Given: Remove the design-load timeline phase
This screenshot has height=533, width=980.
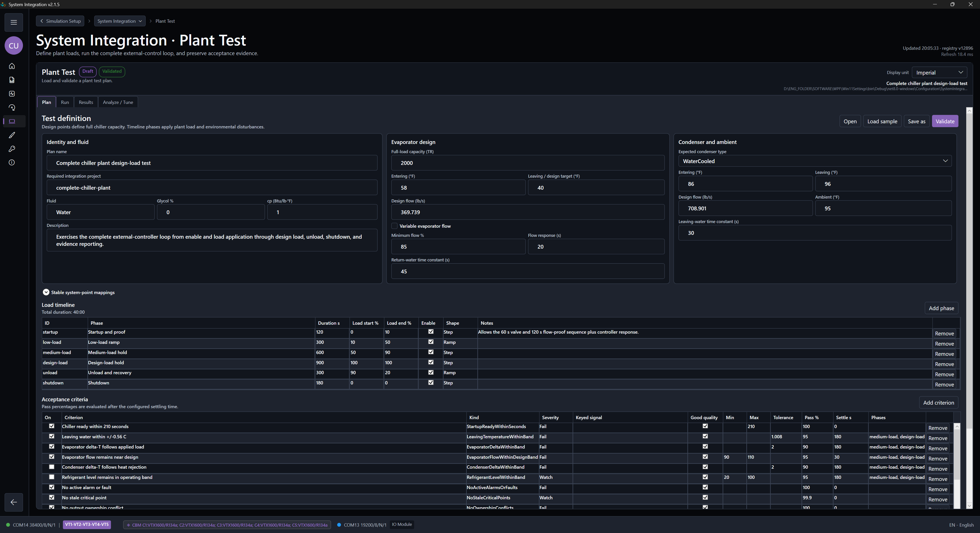Looking at the screenshot, I should coord(944,364).
